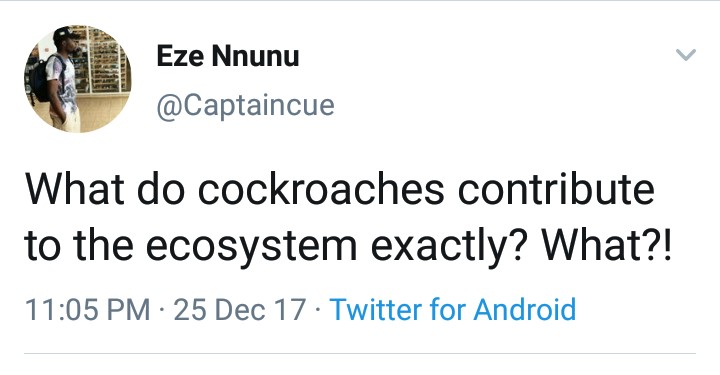Viewport: 720px width, 375px height.
Task: Click the trailing What?! text
Action: coord(606,244)
